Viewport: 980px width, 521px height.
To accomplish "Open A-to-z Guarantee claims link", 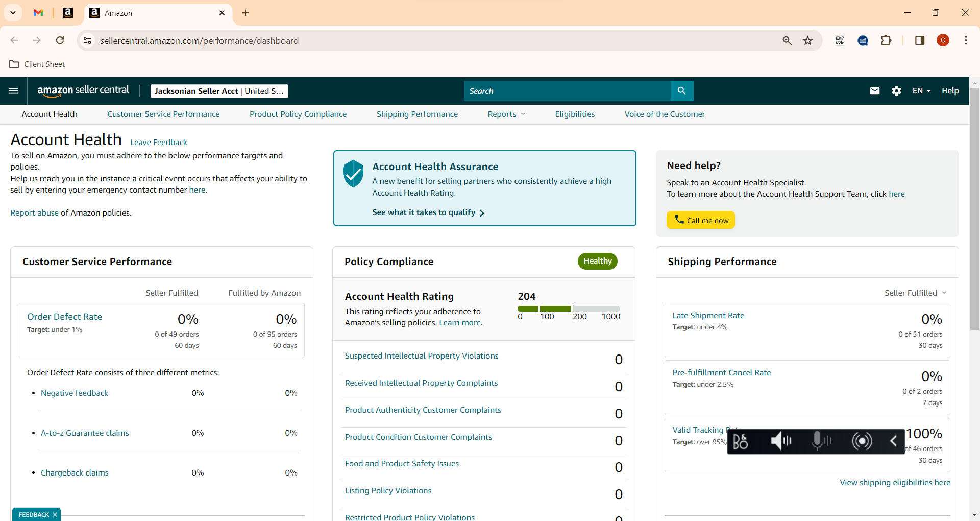I will [x=85, y=433].
